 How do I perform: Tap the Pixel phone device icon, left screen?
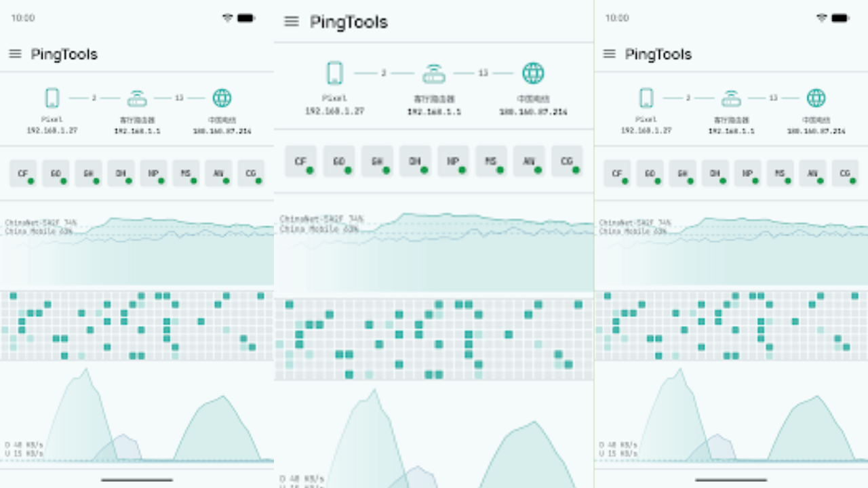52,98
